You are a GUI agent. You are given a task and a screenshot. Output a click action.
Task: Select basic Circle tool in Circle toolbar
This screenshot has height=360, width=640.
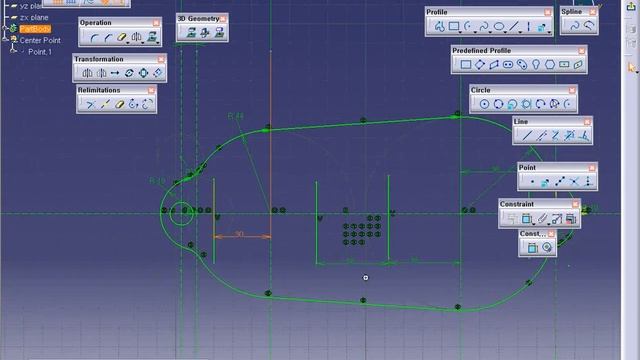tap(484, 104)
